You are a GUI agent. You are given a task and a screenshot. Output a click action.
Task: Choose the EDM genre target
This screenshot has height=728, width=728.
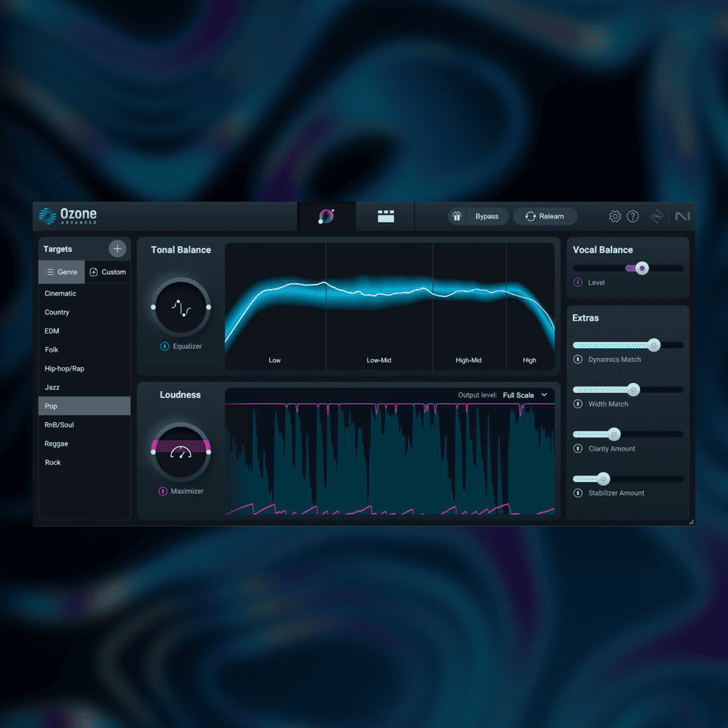[84, 331]
